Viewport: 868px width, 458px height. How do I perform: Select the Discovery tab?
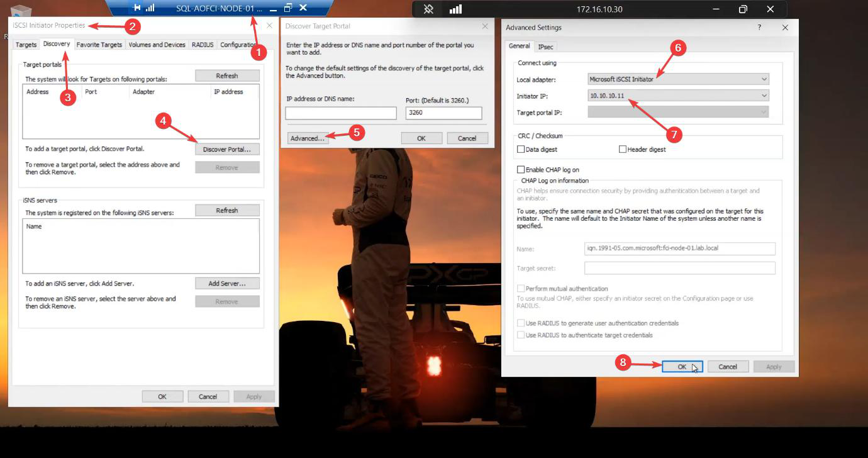(x=57, y=44)
